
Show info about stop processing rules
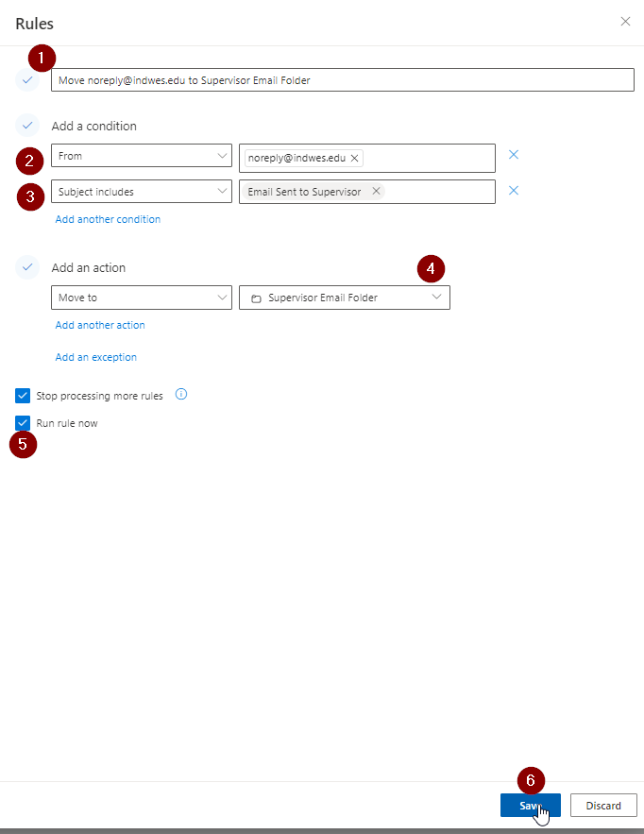coord(181,394)
